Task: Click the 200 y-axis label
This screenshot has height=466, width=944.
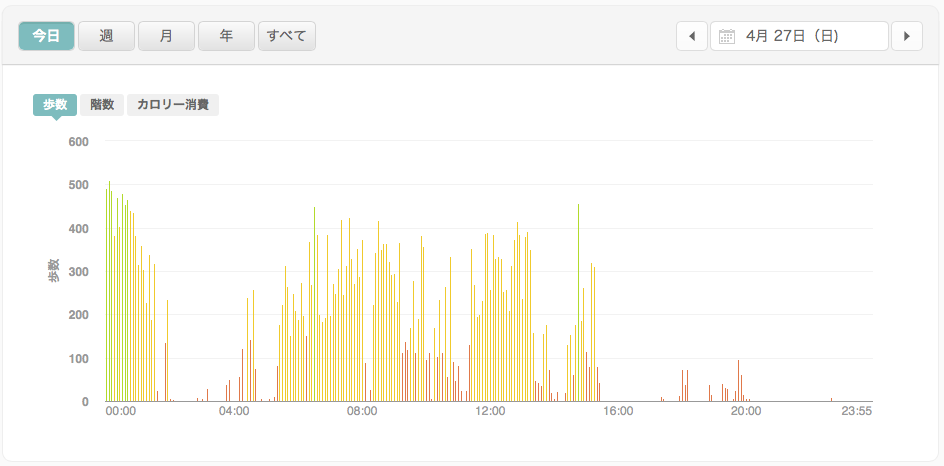Action: pos(78,315)
